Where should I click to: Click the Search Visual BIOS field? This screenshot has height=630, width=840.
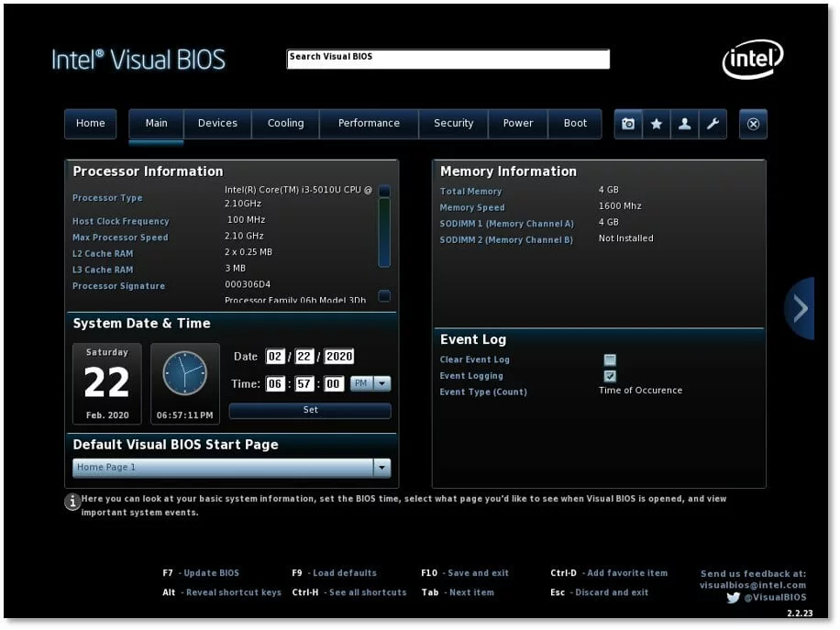tap(448, 59)
